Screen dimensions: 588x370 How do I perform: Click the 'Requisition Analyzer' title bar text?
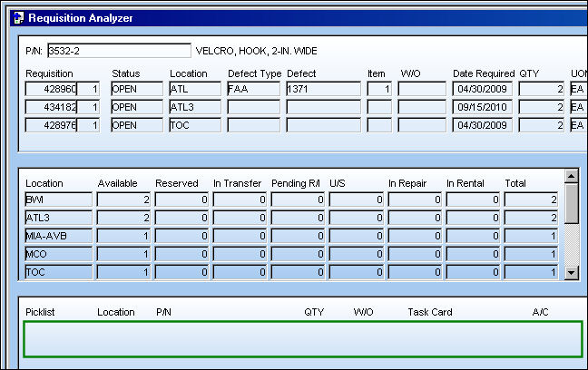pos(81,18)
